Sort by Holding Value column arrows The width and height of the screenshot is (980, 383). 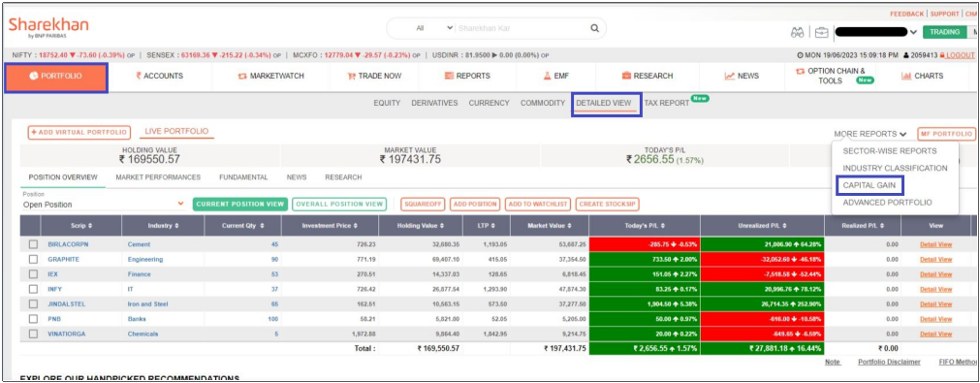[x=442, y=226]
